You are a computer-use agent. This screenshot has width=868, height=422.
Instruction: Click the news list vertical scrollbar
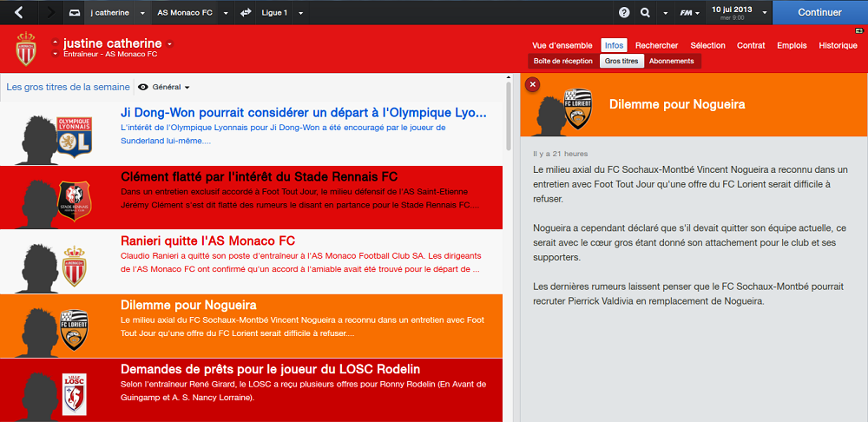click(x=508, y=116)
